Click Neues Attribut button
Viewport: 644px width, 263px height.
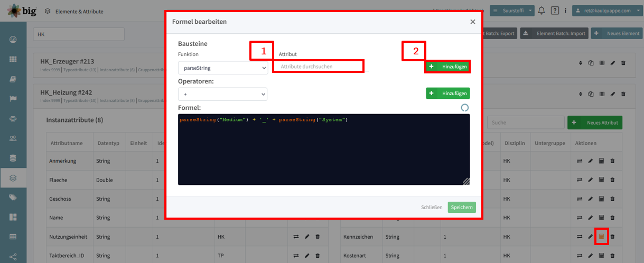pyautogui.click(x=595, y=123)
